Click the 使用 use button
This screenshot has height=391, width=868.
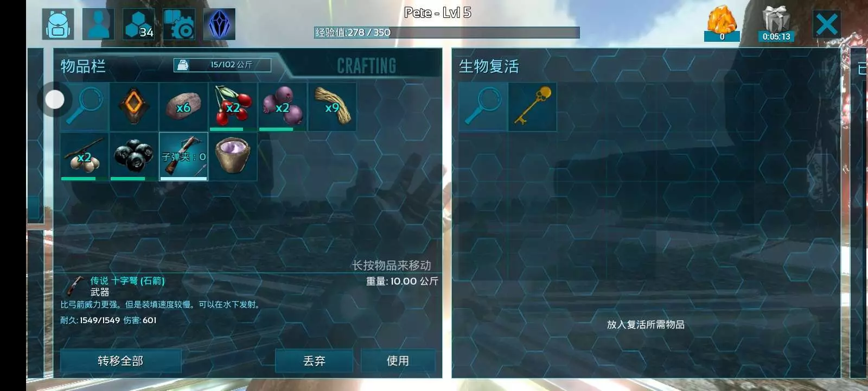pyautogui.click(x=398, y=361)
